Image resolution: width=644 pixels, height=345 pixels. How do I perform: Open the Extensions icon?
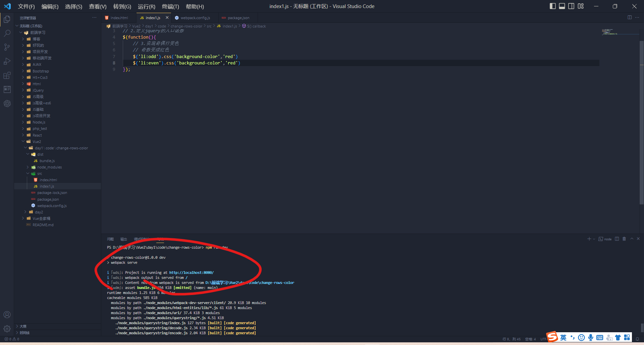tap(7, 75)
